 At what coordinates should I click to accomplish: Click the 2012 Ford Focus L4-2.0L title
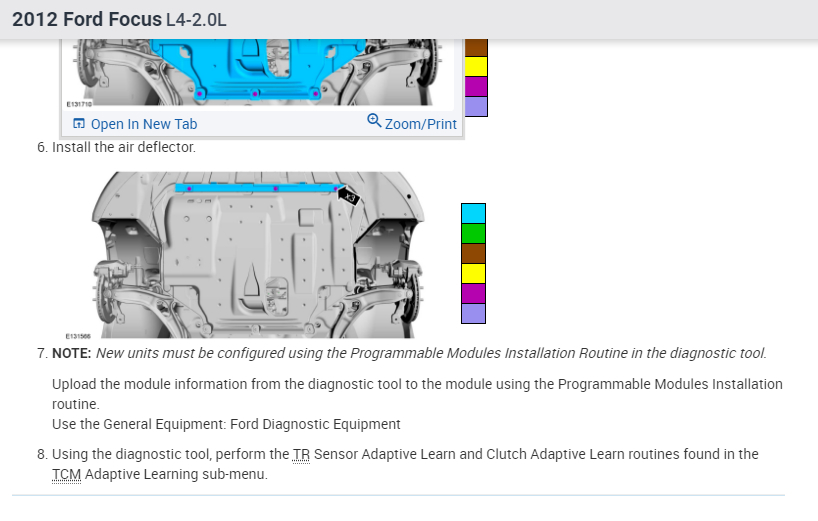coord(119,20)
